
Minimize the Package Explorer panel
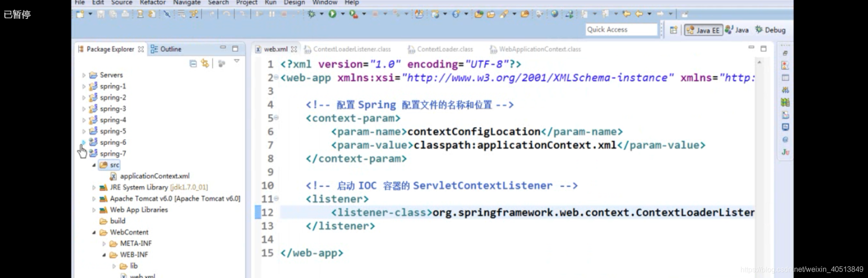click(x=223, y=47)
